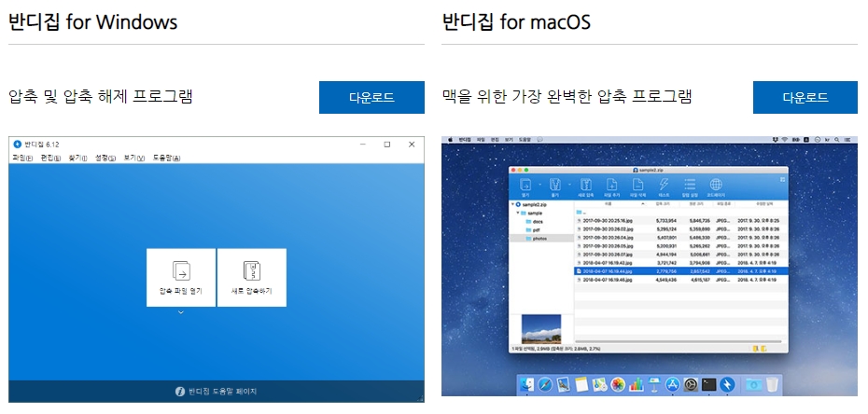Screen dimensions: 868x414
Task: Open Keynote from the Dock
Action: 653,385
